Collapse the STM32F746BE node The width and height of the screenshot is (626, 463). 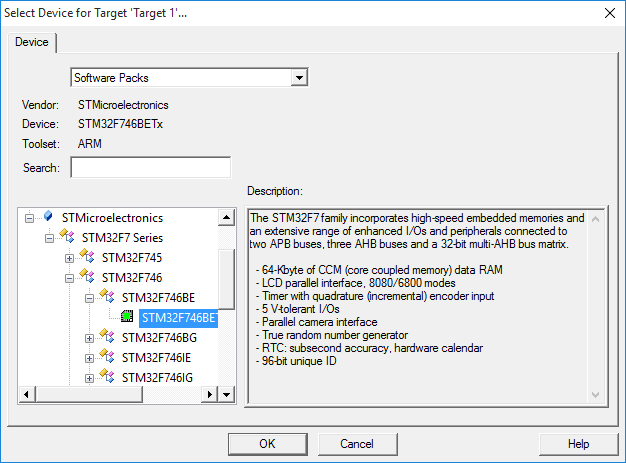(x=89, y=298)
